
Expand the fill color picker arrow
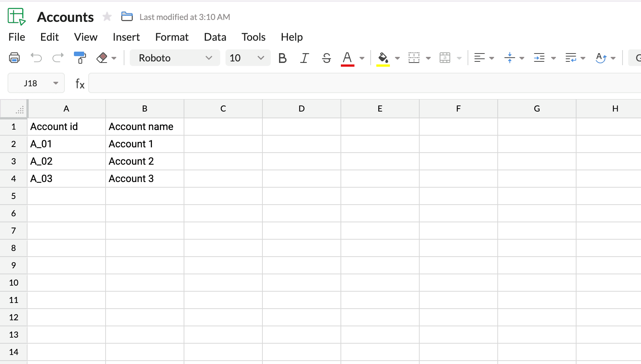point(397,58)
